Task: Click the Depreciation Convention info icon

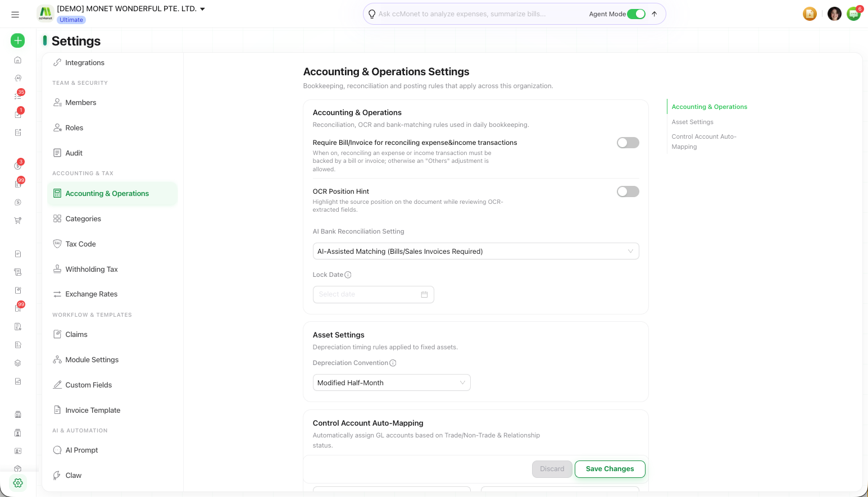Action: click(393, 363)
